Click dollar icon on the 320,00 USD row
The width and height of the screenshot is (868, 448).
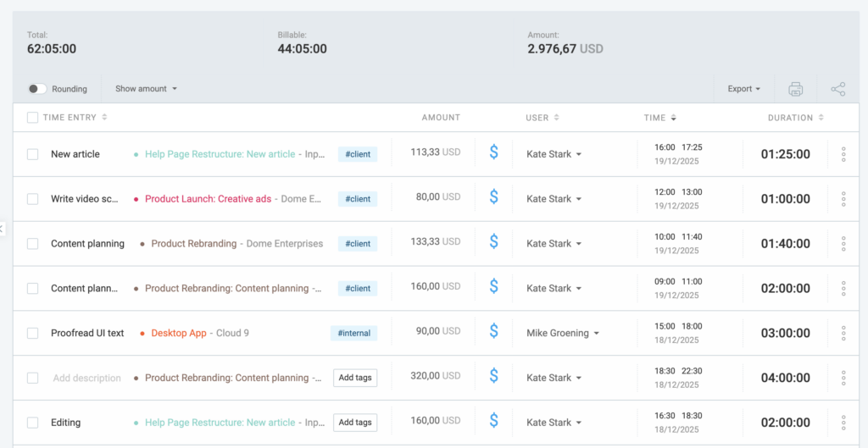pyautogui.click(x=493, y=378)
